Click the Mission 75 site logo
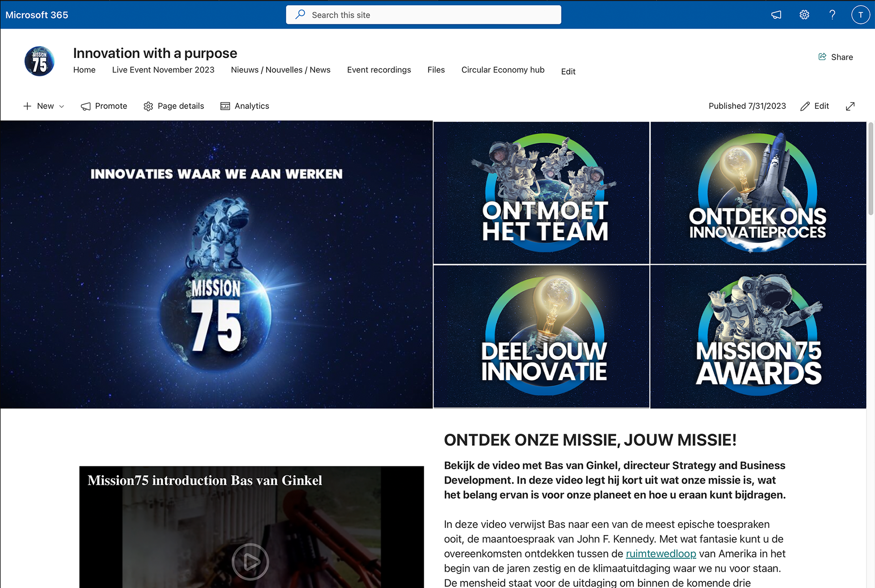The image size is (875, 588). [x=39, y=61]
